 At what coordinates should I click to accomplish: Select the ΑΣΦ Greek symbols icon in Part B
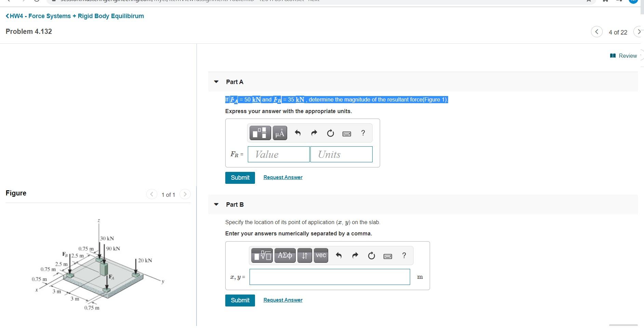[x=285, y=255]
